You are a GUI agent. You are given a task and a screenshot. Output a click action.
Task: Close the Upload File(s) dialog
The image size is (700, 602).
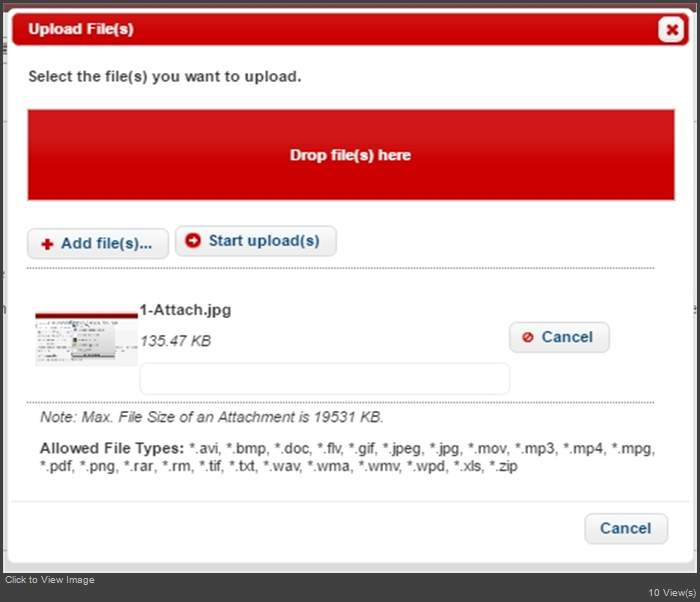[671, 29]
